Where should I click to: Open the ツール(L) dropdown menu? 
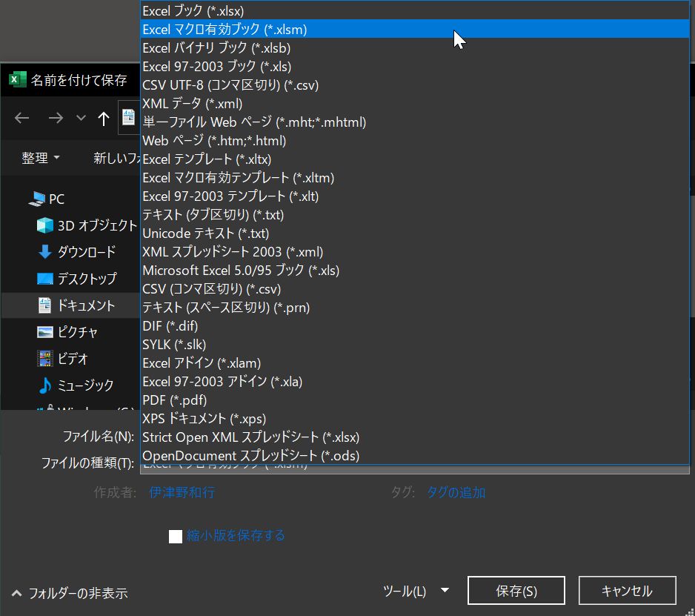[x=415, y=591]
